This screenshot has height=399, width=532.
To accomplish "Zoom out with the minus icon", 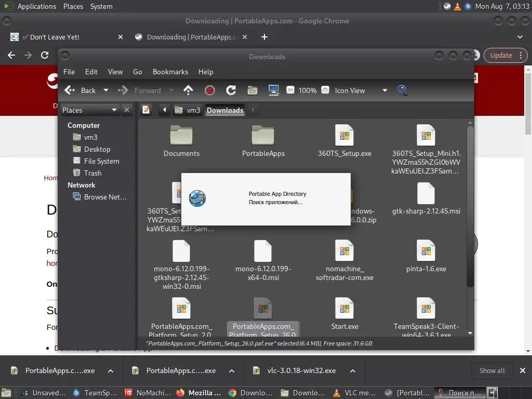I will pyautogui.click(x=290, y=90).
